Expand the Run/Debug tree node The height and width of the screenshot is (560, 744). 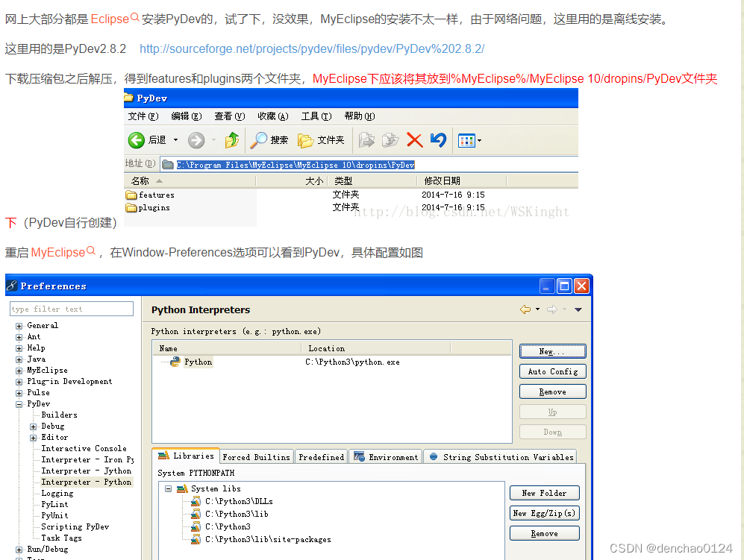pos(19,550)
